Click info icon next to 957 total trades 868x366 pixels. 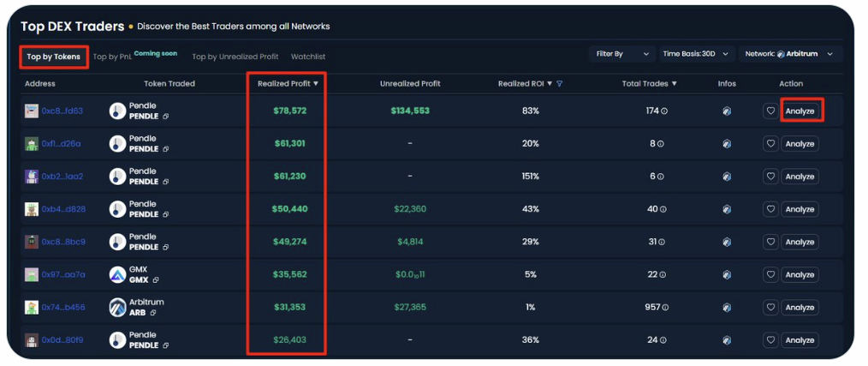point(664,308)
